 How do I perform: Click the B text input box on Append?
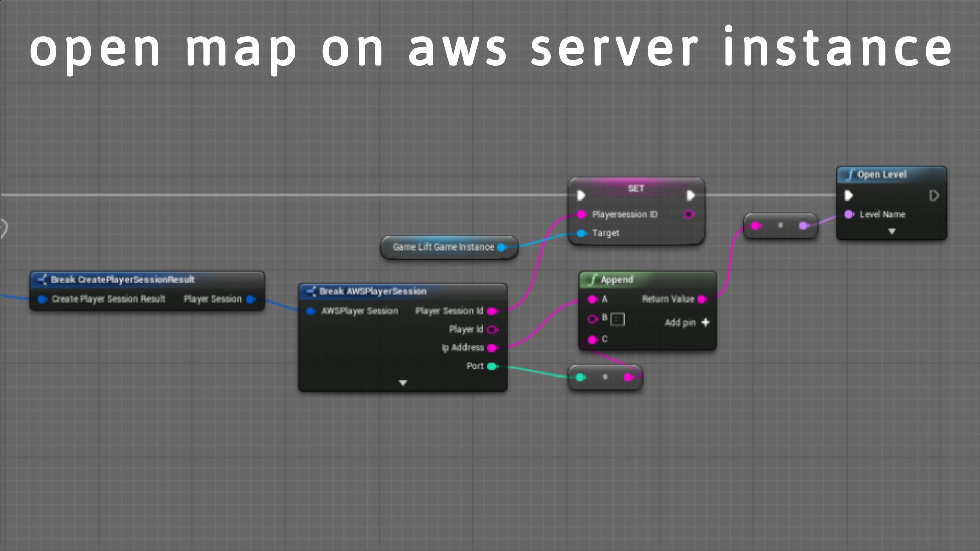click(618, 320)
